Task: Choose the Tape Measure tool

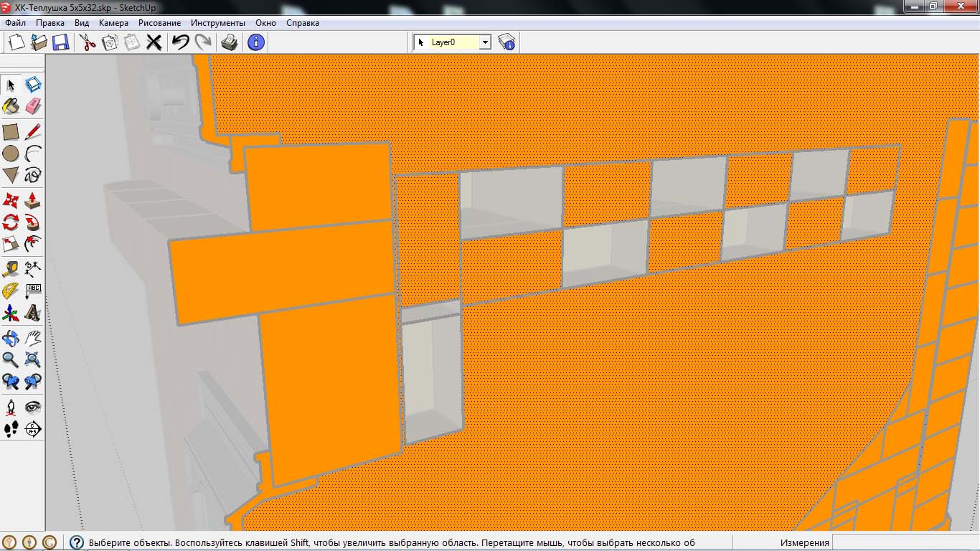Action: (11, 270)
